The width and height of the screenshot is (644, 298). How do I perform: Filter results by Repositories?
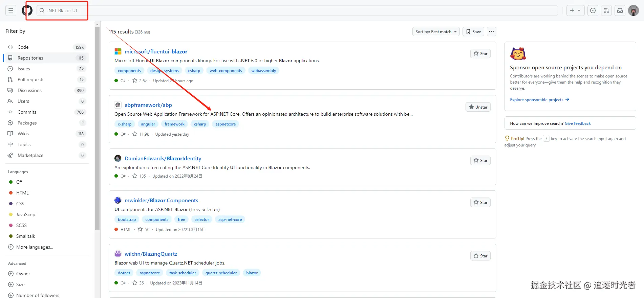coord(47,58)
